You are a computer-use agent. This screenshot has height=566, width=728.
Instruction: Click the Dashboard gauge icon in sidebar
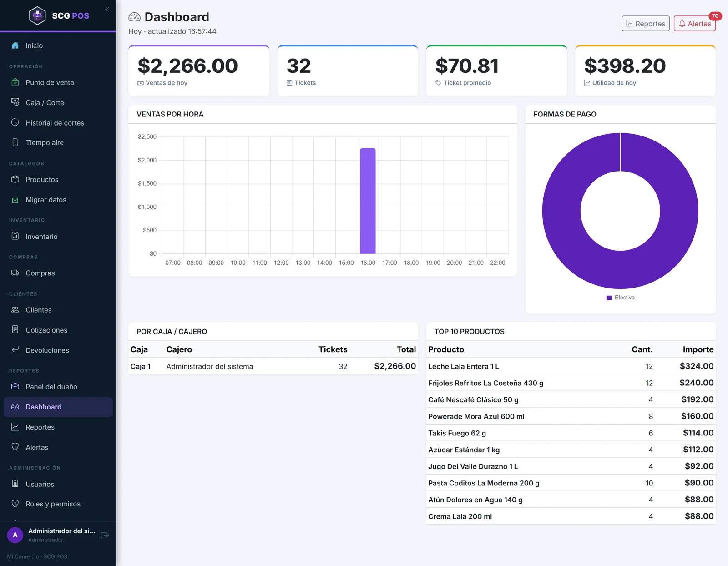15,407
